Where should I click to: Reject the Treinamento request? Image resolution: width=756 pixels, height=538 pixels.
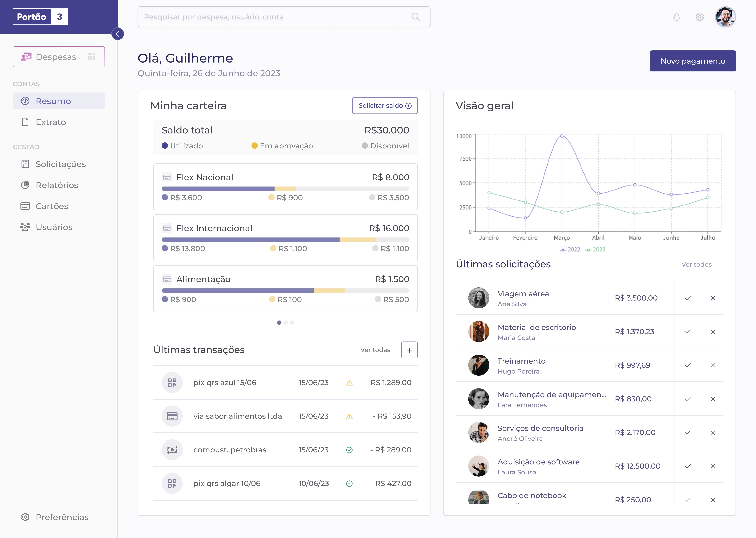[x=713, y=365]
